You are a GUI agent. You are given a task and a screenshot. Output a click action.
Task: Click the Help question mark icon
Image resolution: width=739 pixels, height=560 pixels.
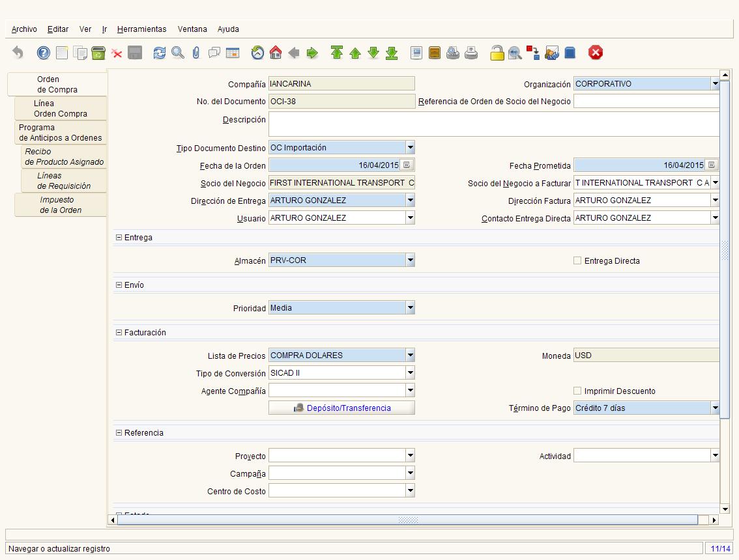(x=44, y=53)
